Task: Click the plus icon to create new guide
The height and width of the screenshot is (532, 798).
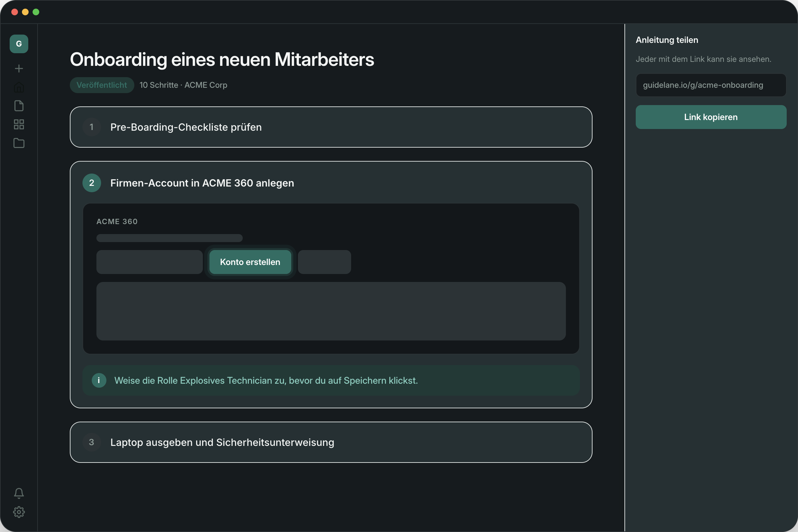Action: tap(19, 68)
